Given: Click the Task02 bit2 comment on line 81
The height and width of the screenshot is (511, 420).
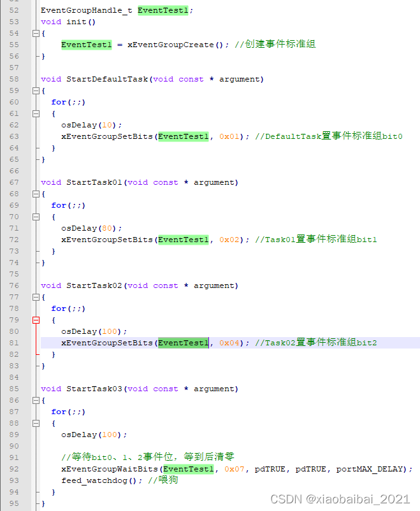Looking at the screenshot, I should click(316, 343).
